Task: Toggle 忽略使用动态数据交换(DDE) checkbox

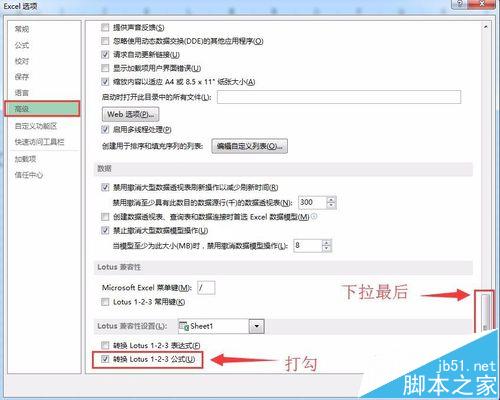Action: 105,41
